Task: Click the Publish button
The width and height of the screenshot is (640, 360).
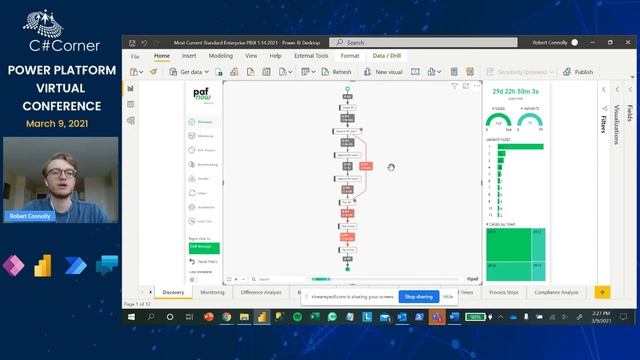Action: coord(578,72)
